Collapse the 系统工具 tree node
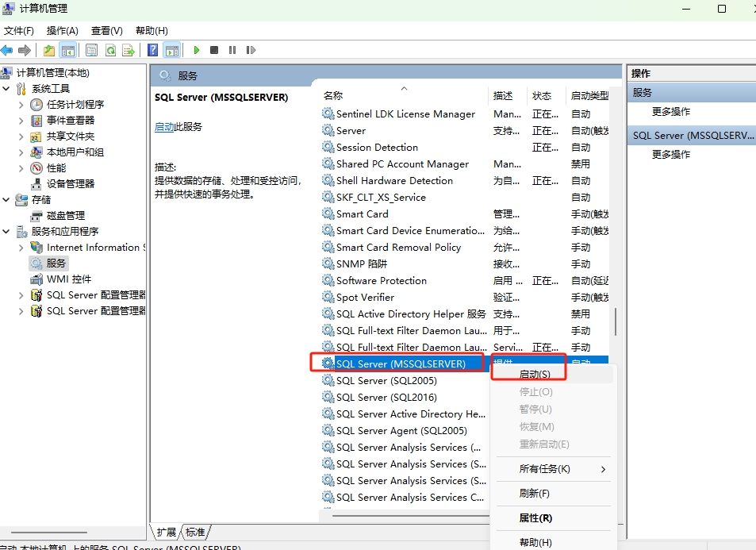The height and width of the screenshot is (550, 756). pyautogui.click(x=6, y=89)
